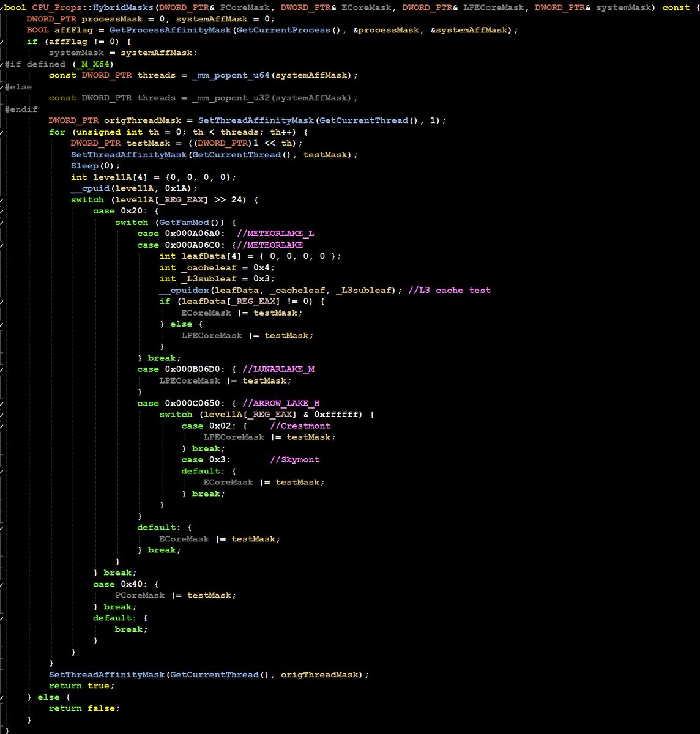Collapse fold marker beside 'switch (level1A[_REG_EAX] >> 24)'
This screenshot has width=700, height=734.
click(2, 200)
